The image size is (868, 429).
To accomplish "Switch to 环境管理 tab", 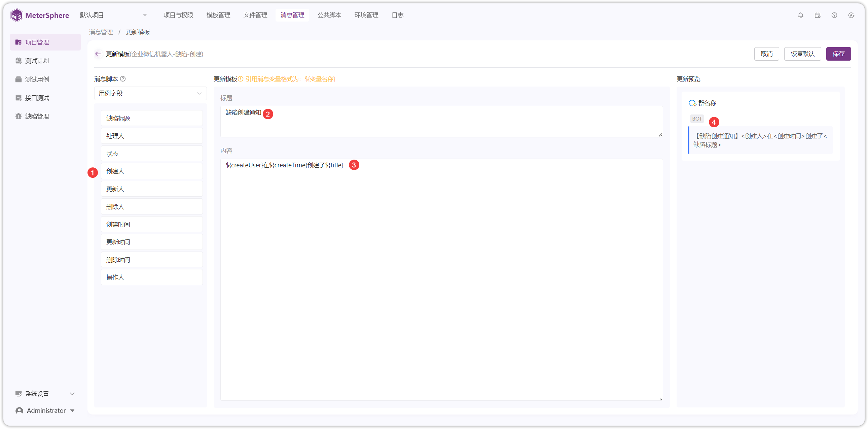I will [x=366, y=15].
